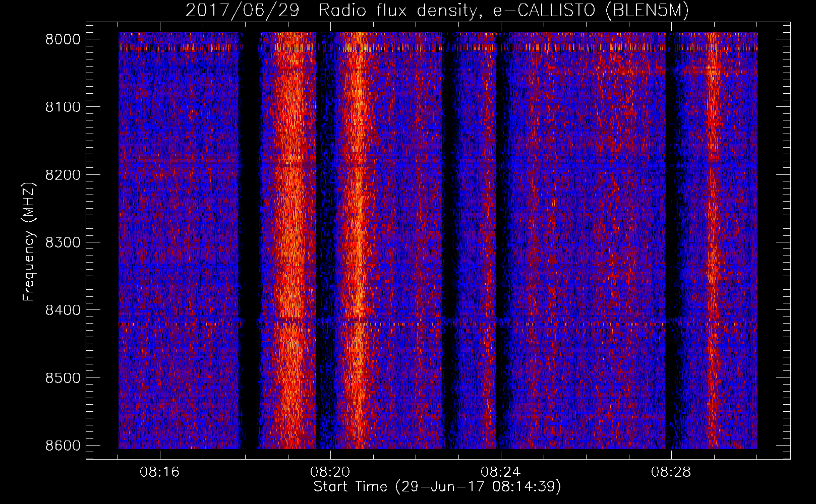Click the '8500' frequency axis label
The width and height of the screenshot is (816, 504).
click(x=63, y=378)
